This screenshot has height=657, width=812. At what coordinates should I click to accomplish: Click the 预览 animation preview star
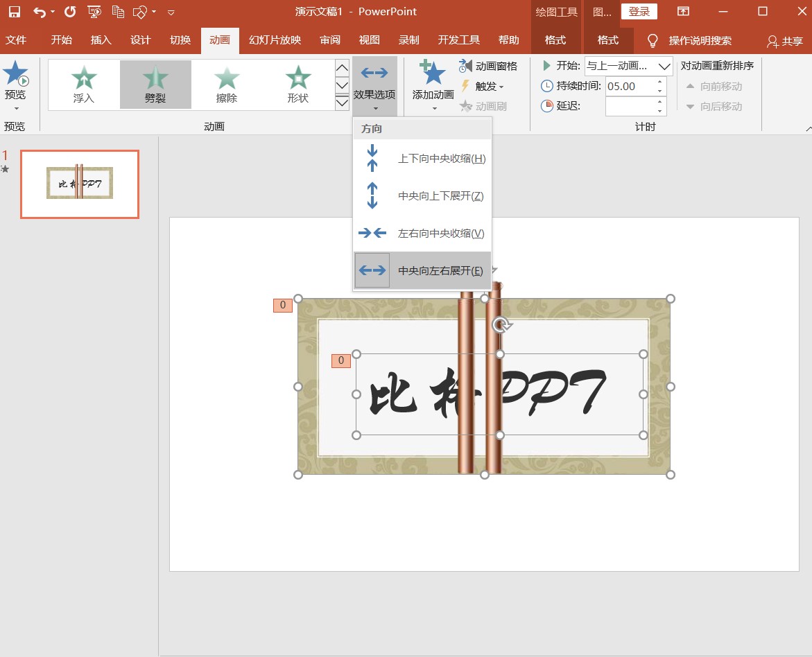coord(15,73)
